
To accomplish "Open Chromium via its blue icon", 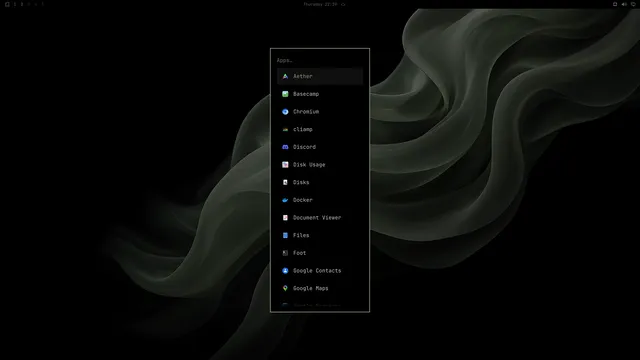I will 285,111.
